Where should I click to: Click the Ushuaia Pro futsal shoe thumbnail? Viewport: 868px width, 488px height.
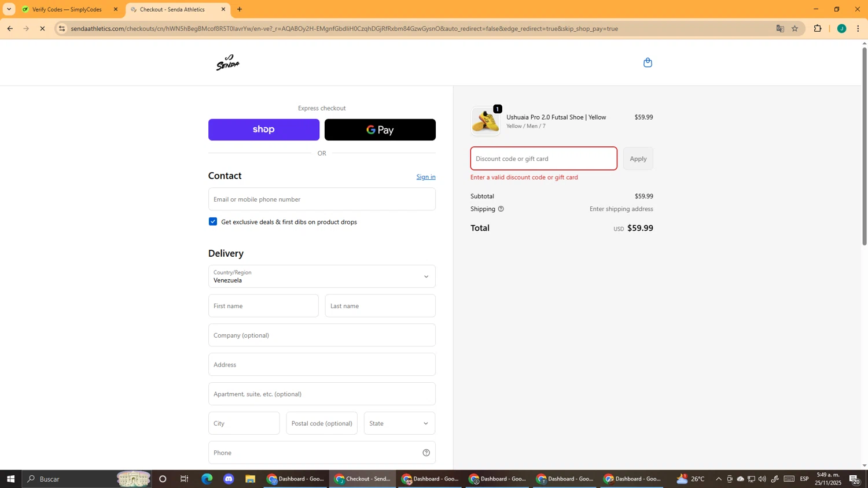point(486,121)
